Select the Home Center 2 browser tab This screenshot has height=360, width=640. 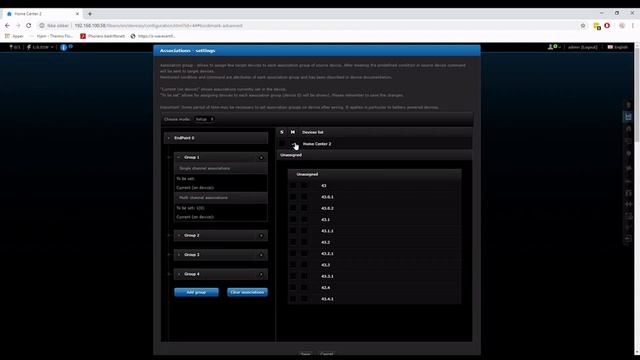coord(41,13)
